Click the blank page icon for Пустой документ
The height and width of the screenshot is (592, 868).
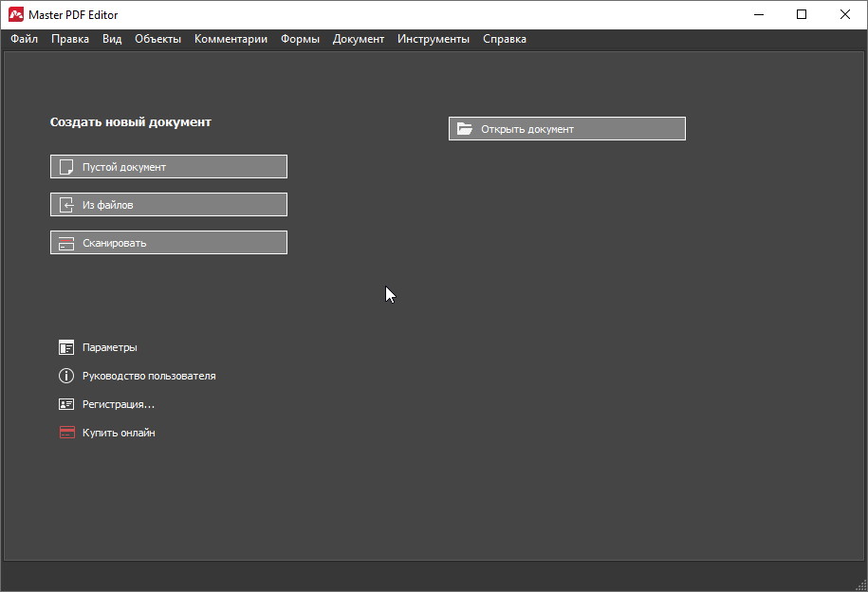pos(66,167)
